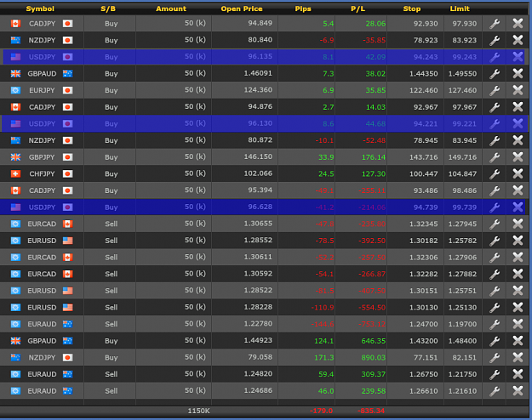Open the modify wrench for EURAUD opened at 1.24686
Screen dimensions: 532x420
pyautogui.click(x=495, y=391)
